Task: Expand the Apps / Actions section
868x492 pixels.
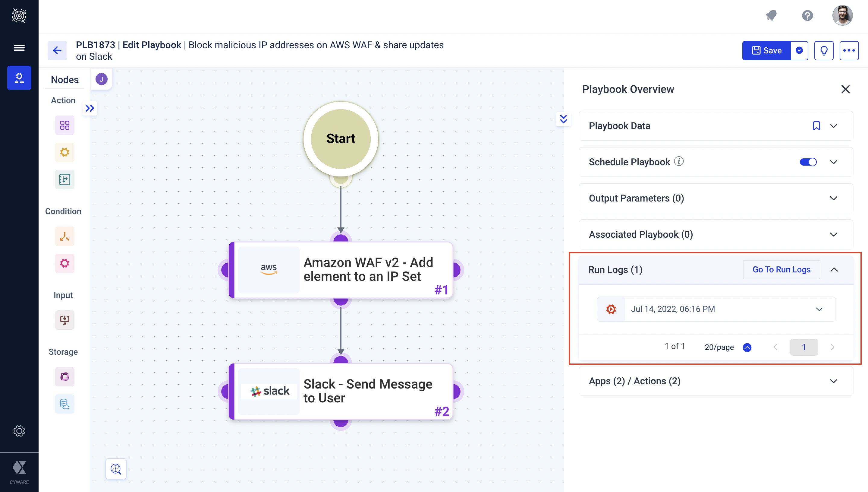Action: 833,381
